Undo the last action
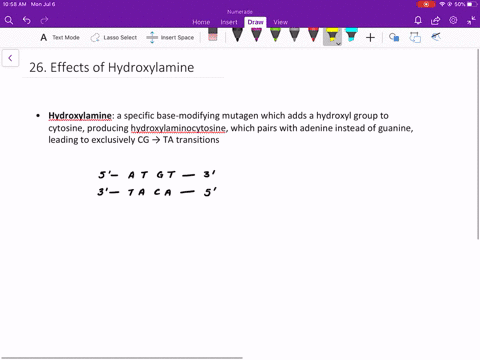The height and width of the screenshot is (360, 480). [27, 21]
